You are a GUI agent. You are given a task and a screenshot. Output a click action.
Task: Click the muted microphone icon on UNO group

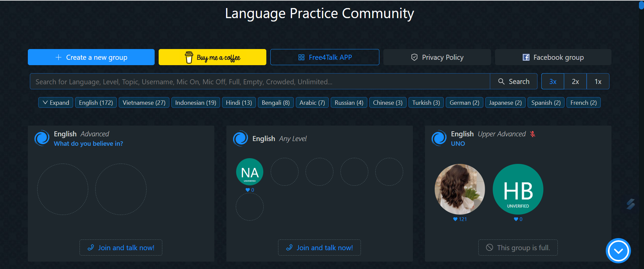coord(533,134)
